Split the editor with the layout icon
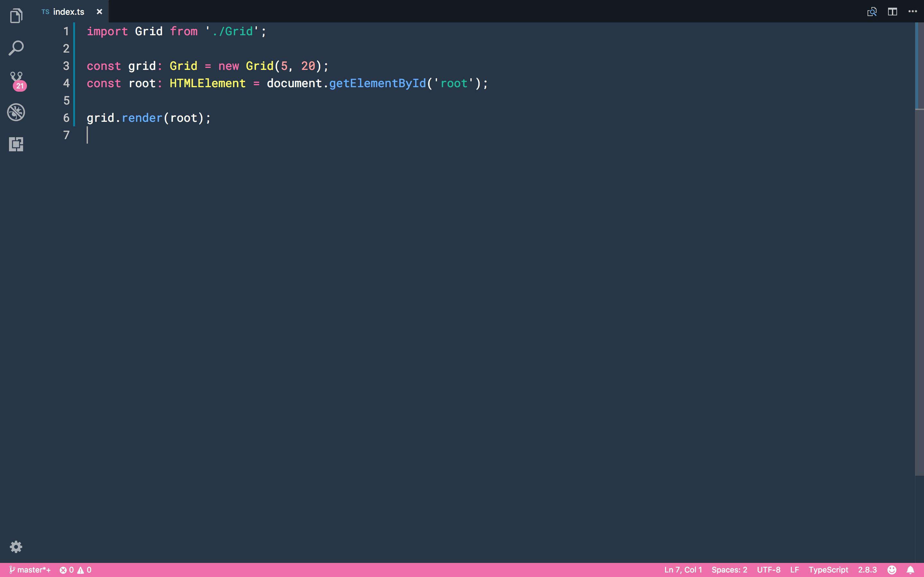This screenshot has height=577, width=924. pyautogui.click(x=892, y=12)
